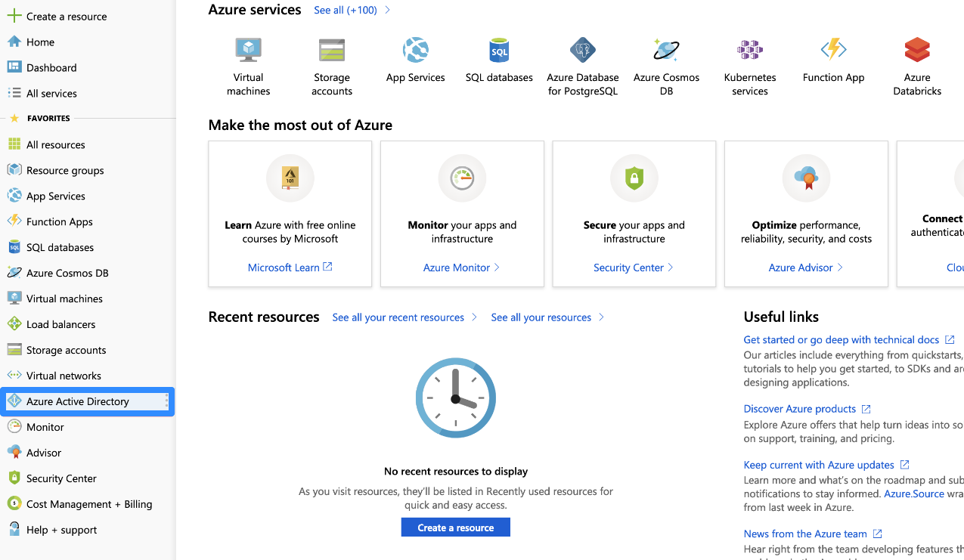The width and height of the screenshot is (964, 560).
Task: Expand Azure services via See all chevron
Action: click(388, 10)
